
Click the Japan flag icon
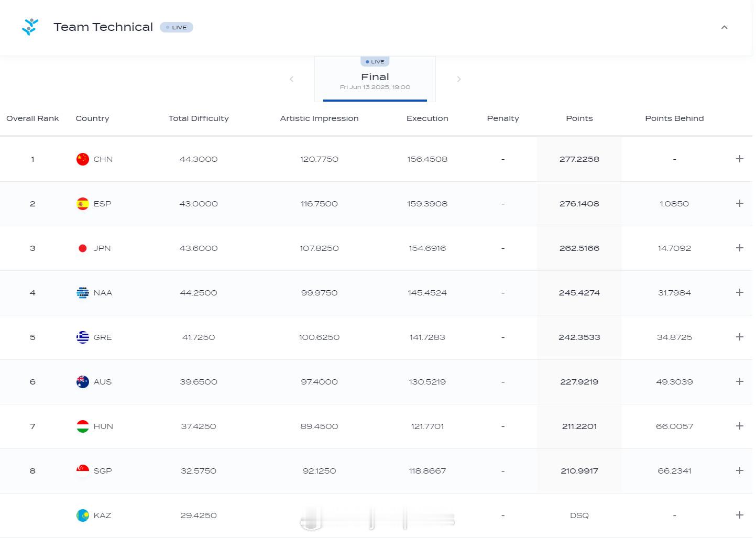pos(83,248)
